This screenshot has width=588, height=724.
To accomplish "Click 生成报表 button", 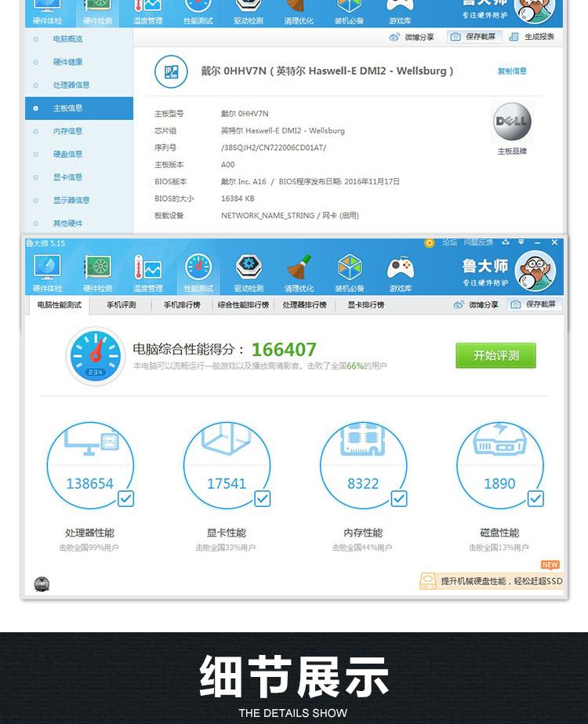I will pyautogui.click(x=532, y=37).
